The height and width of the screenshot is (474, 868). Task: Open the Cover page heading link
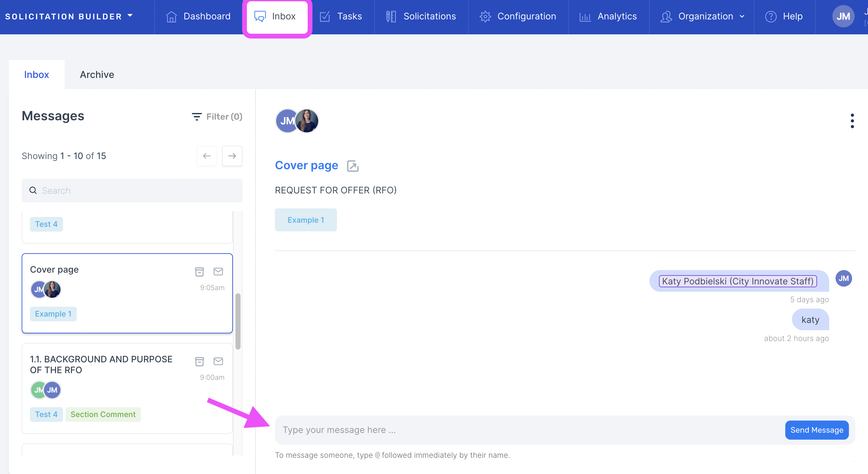(x=306, y=165)
